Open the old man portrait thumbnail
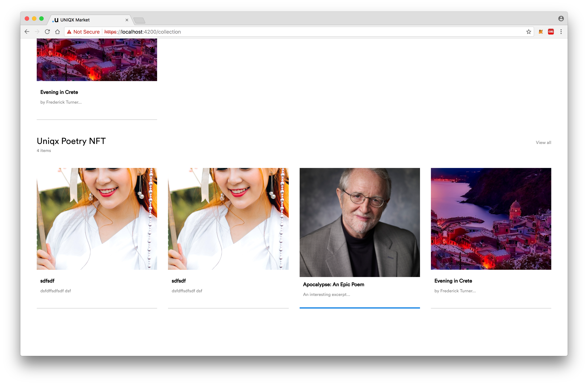 pyautogui.click(x=359, y=222)
